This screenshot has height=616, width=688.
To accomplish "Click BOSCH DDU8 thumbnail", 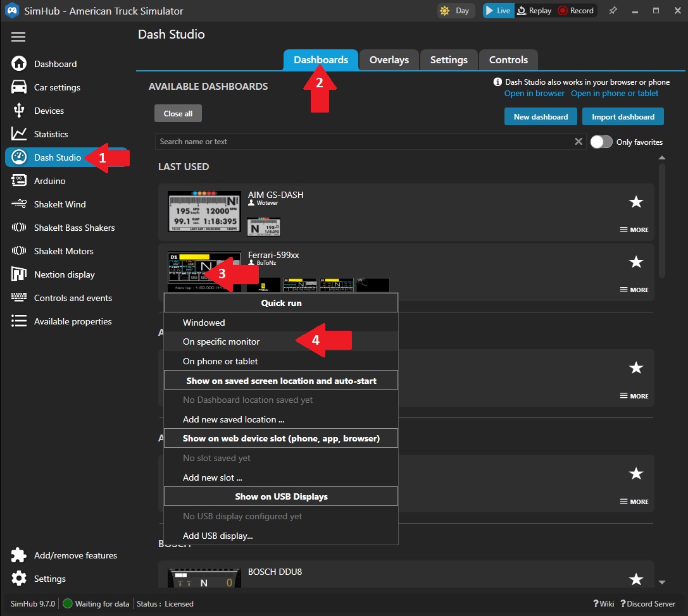I will (x=204, y=578).
